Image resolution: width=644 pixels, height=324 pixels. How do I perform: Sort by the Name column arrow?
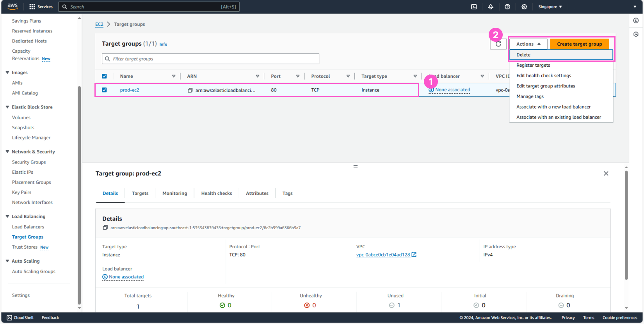tap(174, 76)
